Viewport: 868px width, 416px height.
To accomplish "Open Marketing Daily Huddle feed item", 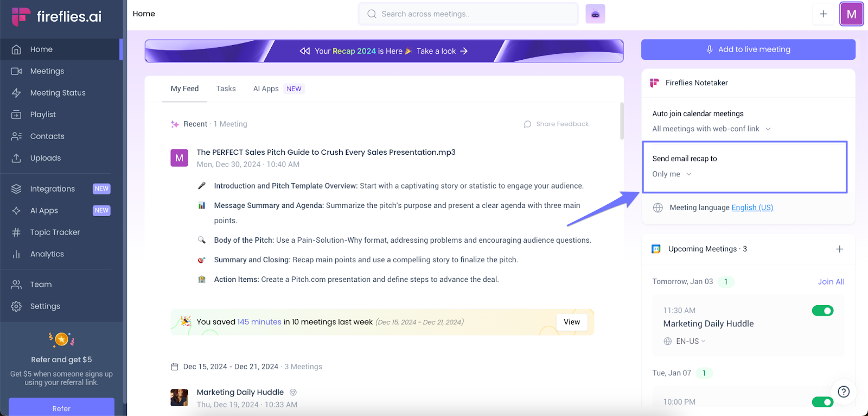I will pos(240,392).
